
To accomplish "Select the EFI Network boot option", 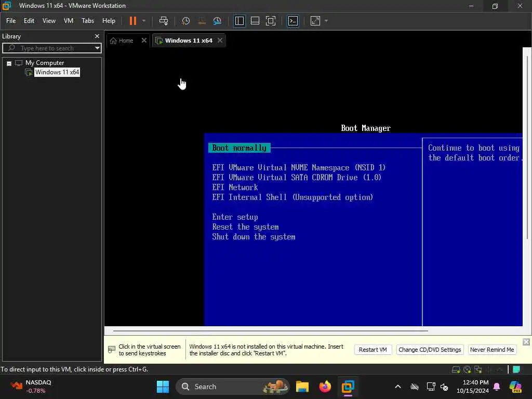I will coord(235,187).
